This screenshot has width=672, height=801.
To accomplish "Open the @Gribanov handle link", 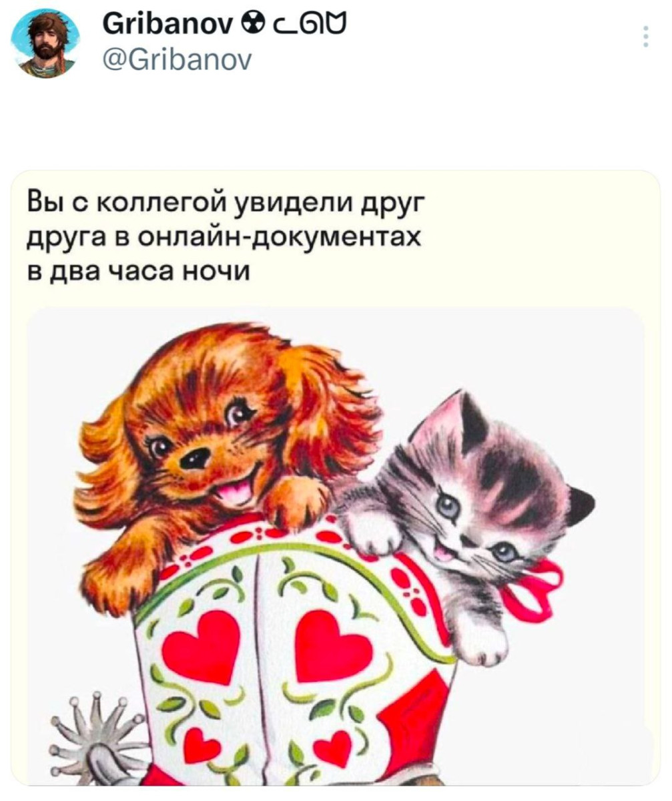I will [178, 61].
